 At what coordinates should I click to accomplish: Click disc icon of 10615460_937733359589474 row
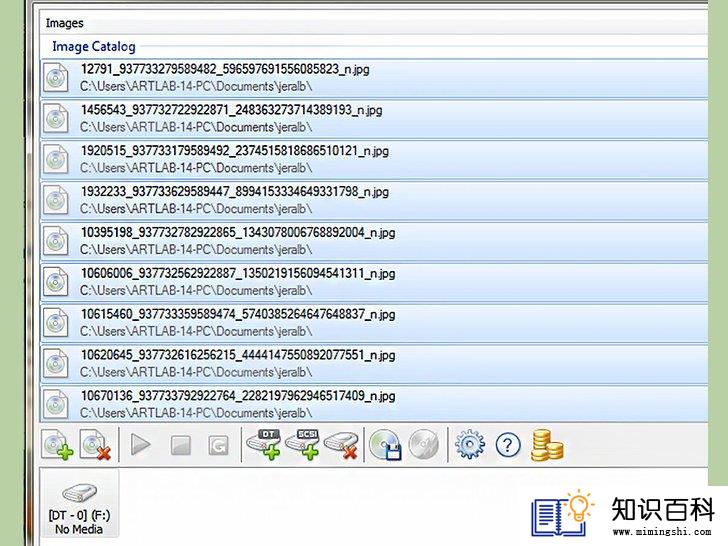tap(56, 323)
